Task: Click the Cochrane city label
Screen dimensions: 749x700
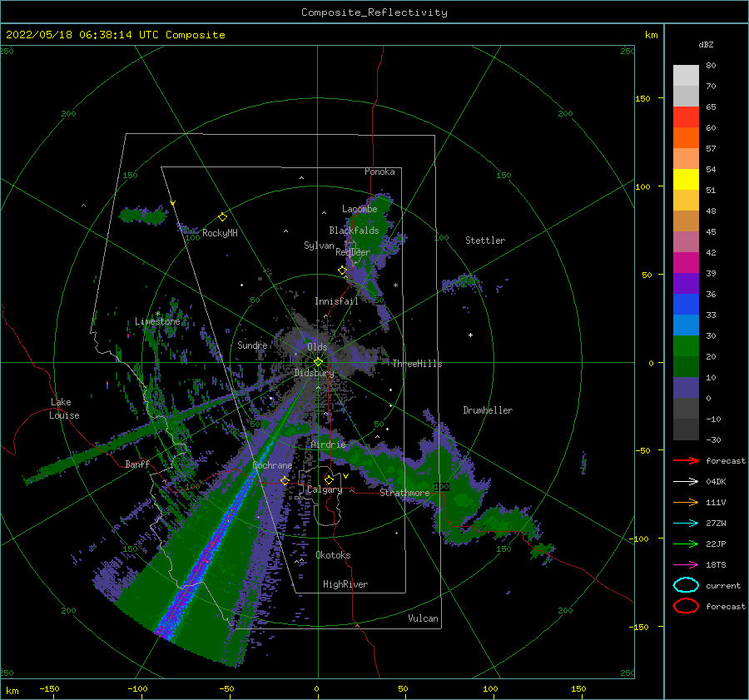Action: pyautogui.click(x=272, y=465)
